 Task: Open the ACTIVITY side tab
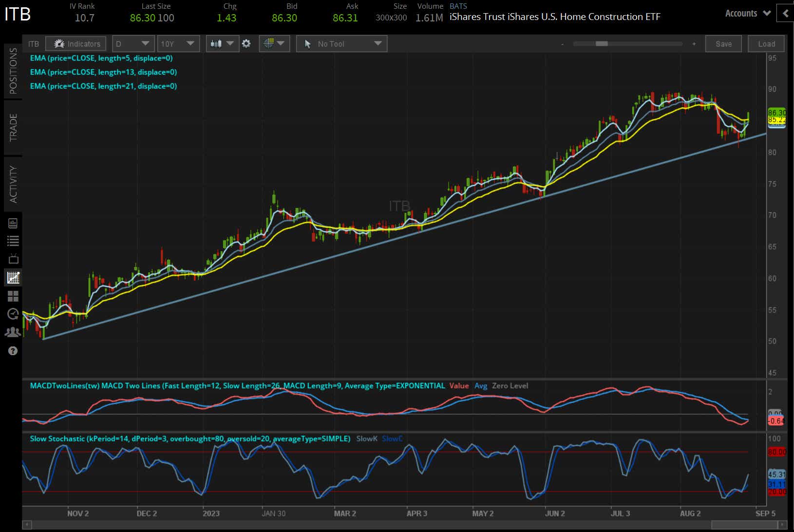[x=13, y=184]
